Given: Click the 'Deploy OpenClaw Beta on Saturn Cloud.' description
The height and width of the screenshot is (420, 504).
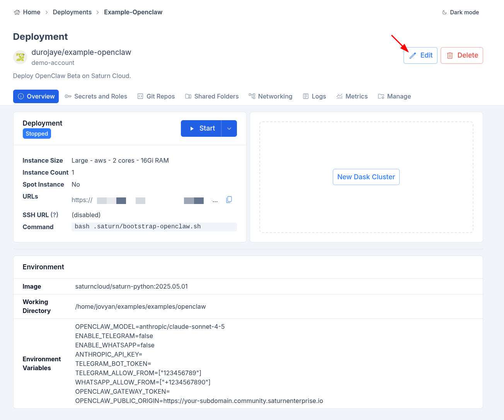Looking at the screenshot, I should pyautogui.click(x=72, y=76).
